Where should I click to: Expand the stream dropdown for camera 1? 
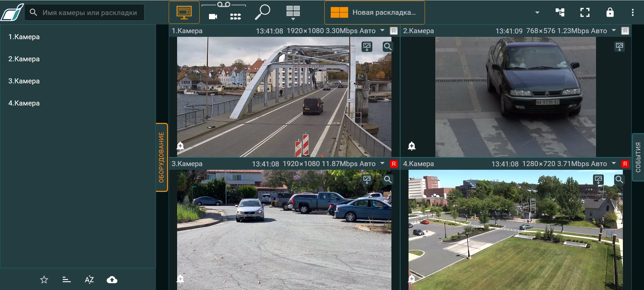point(382,30)
